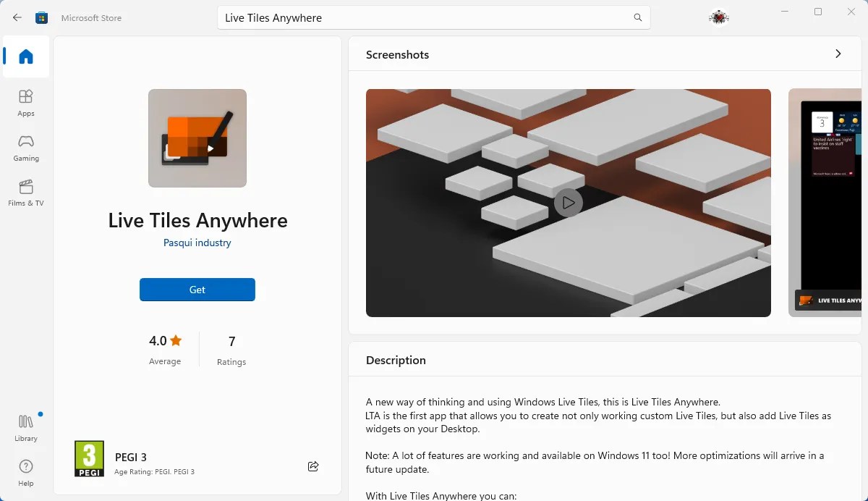Click the back arrow
This screenshot has height=501, width=868.
[x=16, y=17]
